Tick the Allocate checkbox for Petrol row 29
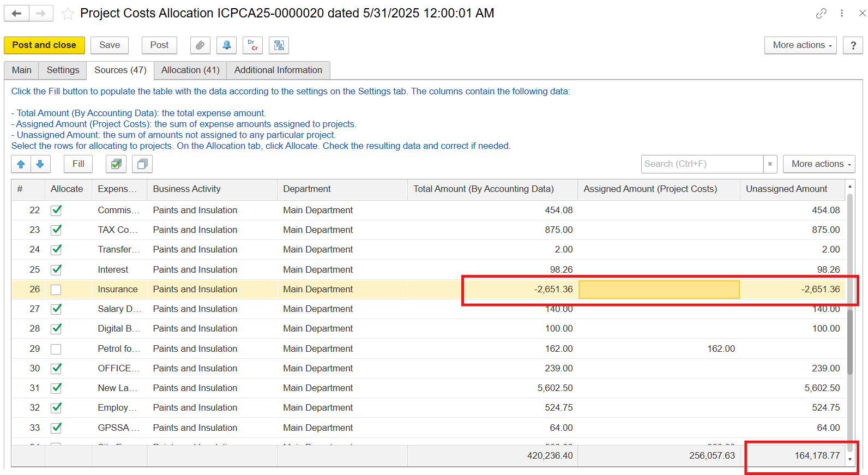 56,349
